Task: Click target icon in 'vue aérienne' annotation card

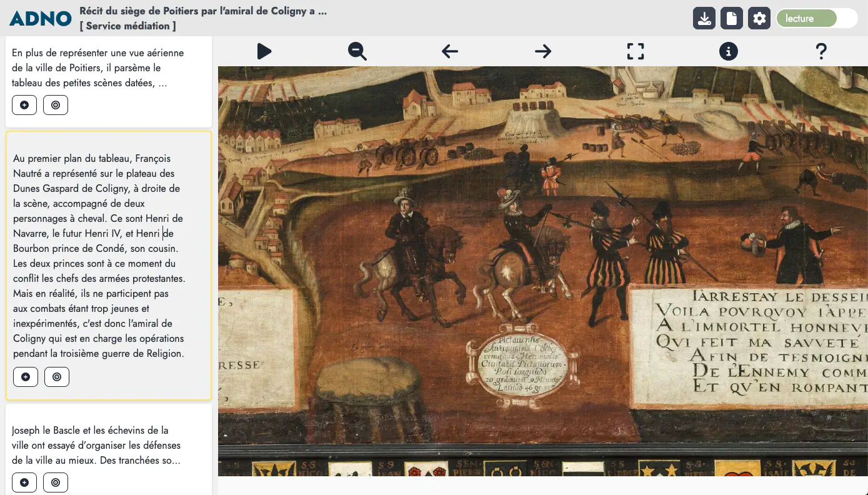Action: click(56, 105)
